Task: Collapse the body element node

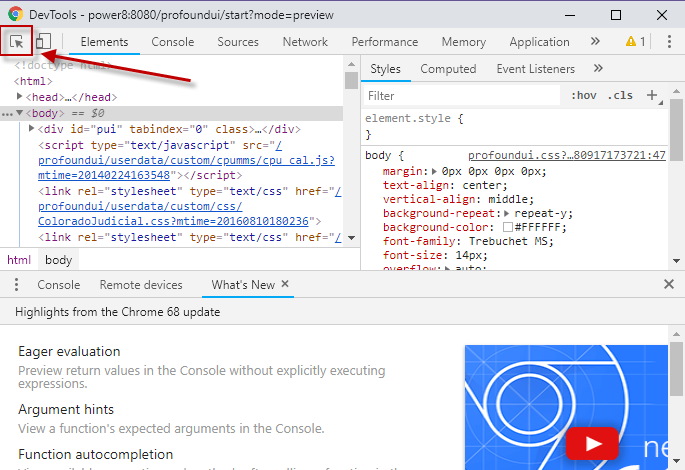Action: (x=19, y=113)
